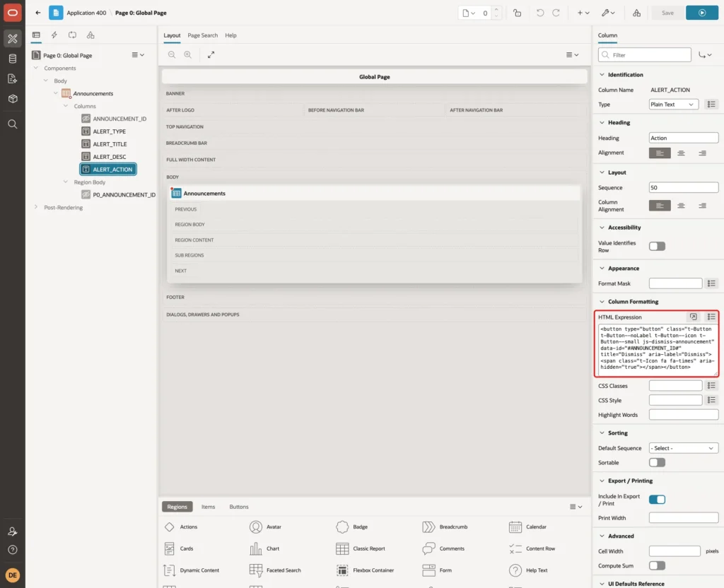Expand the layout to full screen
This screenshot has height=588, width=724.
click(x=211, y=55)
